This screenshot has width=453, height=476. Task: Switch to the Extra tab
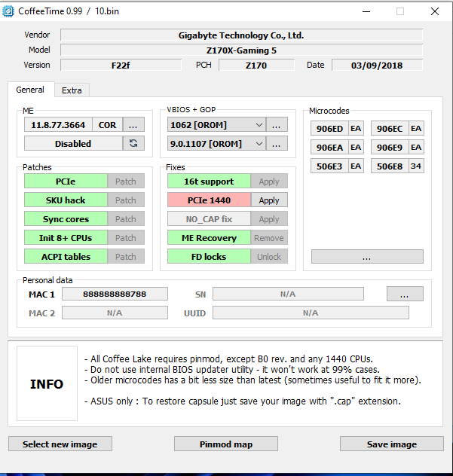click(72, 90)
